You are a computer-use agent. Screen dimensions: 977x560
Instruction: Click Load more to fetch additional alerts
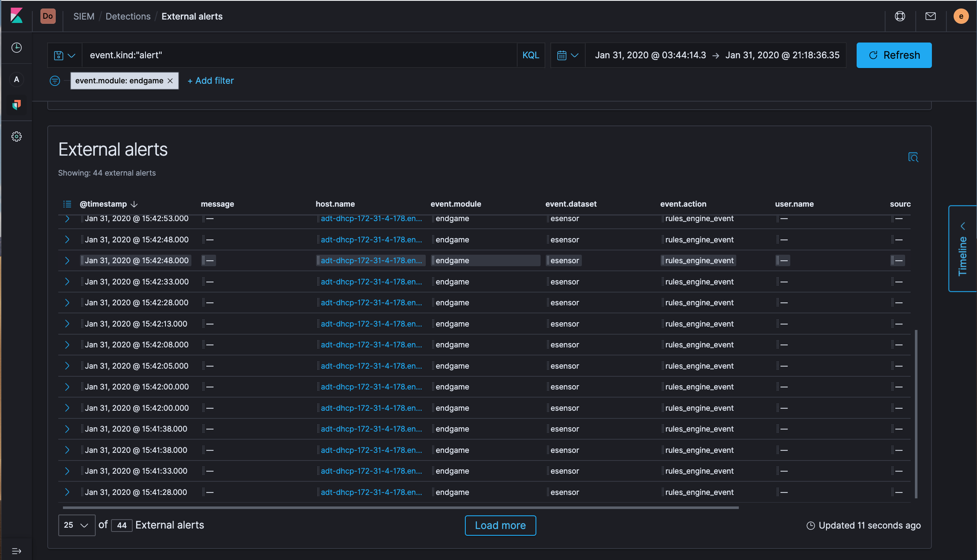tap(500, 525)
